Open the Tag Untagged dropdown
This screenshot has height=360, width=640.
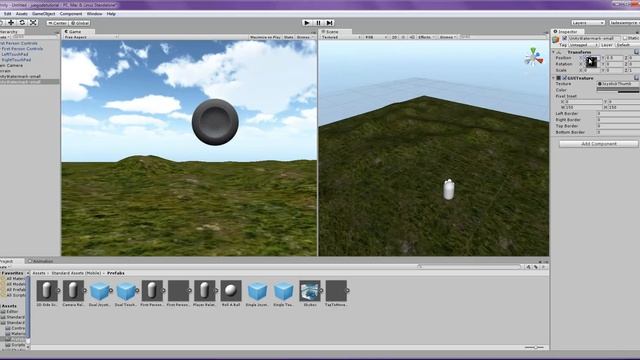click(584, 45)
